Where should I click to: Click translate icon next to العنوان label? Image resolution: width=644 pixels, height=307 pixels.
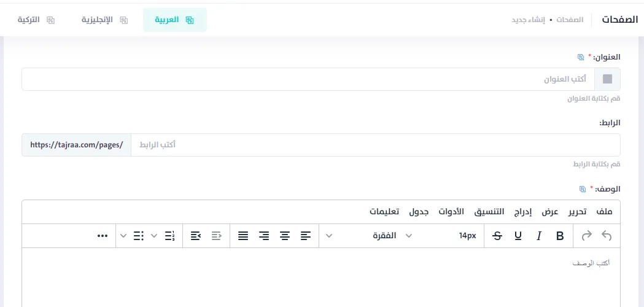(581, 57)
